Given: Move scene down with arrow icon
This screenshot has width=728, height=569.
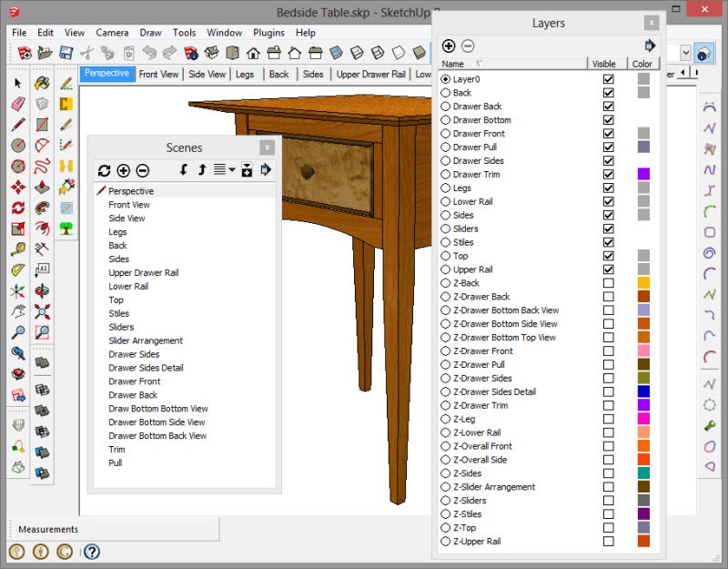Looking at the screenshot, I should coord(183,170).
